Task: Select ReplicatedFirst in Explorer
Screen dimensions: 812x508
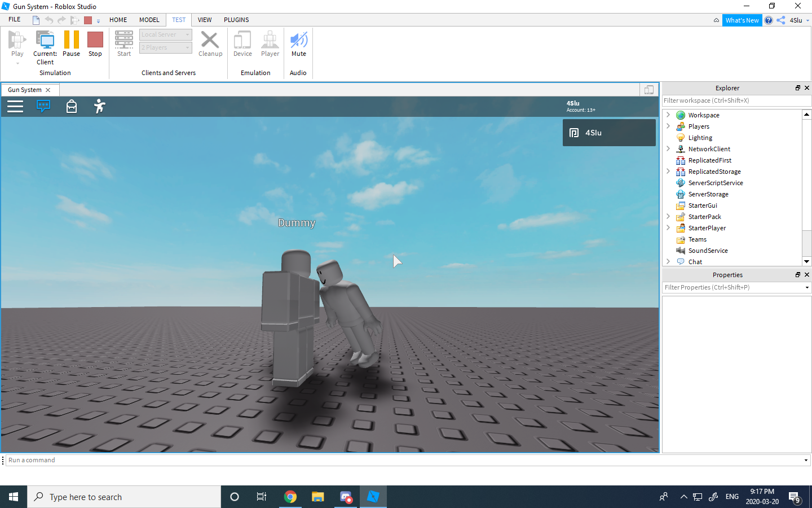Action: tap(709, 160)
